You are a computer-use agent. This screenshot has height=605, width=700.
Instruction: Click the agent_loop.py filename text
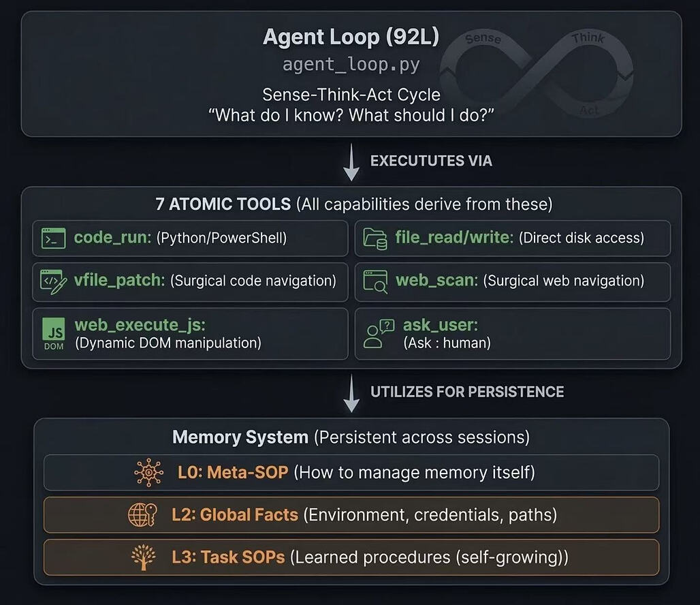coord(351,65)
